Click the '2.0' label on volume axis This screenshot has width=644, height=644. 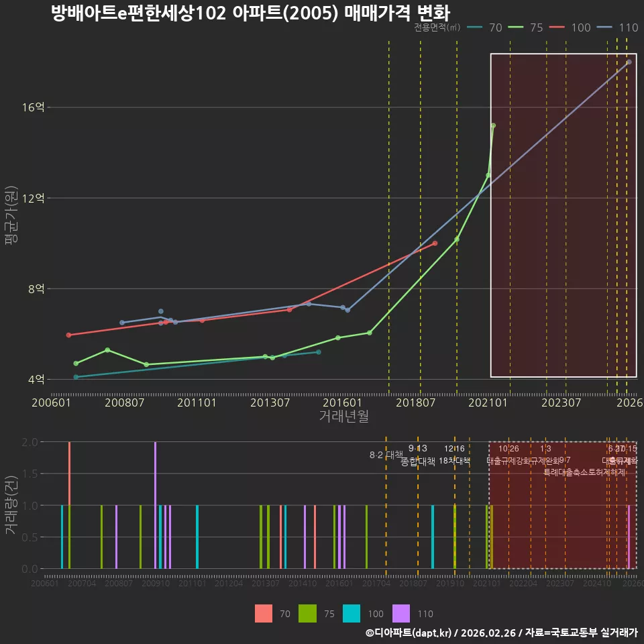(x=30, y=442)
